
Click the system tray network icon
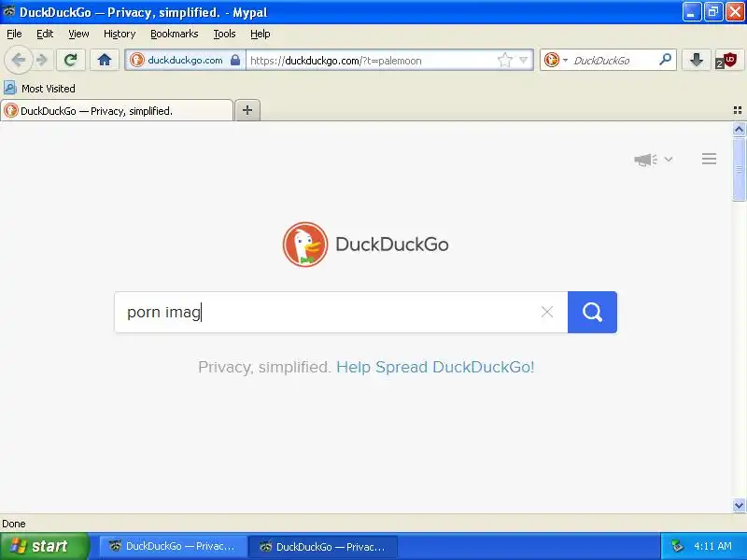click(x=677, y=546)
